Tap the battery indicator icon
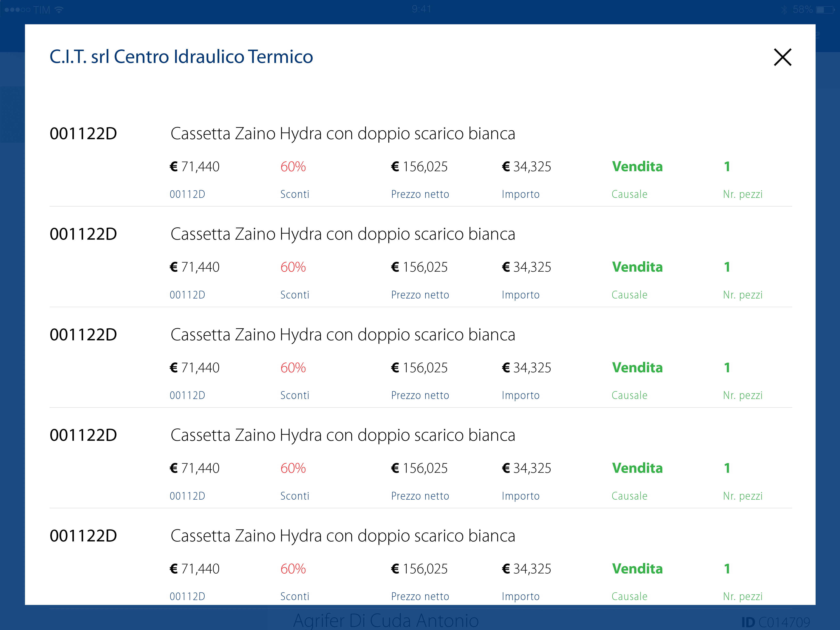Screen dimensions: 840x630 tap(824, 9)
